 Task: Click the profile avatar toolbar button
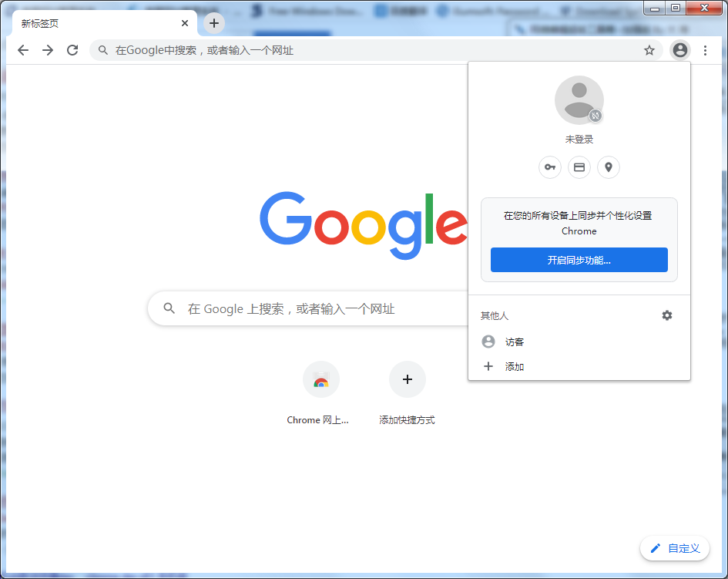tap(680, 49)
